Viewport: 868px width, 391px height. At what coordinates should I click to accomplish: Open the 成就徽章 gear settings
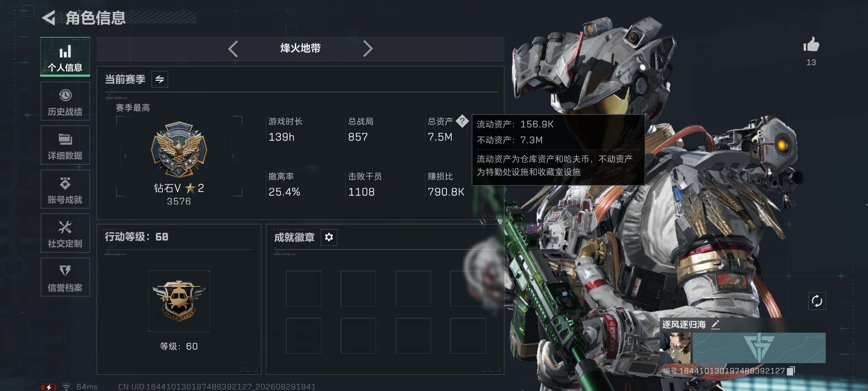[x=329, y=237]
